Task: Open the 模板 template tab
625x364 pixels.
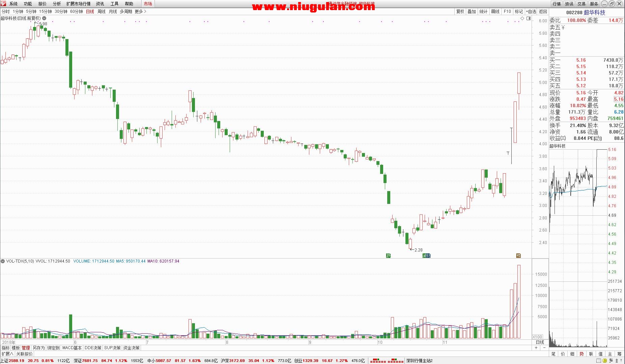Action: click(x=16, y=348)
